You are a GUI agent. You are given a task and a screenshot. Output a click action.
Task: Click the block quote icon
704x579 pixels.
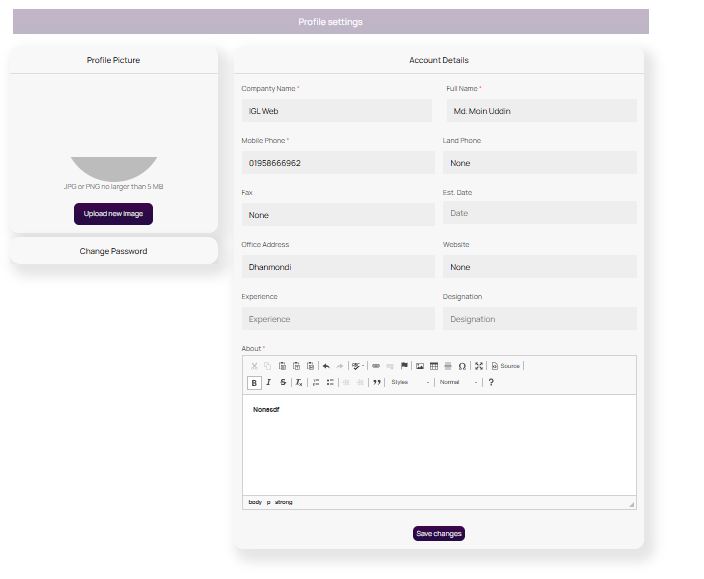(377, 382)
